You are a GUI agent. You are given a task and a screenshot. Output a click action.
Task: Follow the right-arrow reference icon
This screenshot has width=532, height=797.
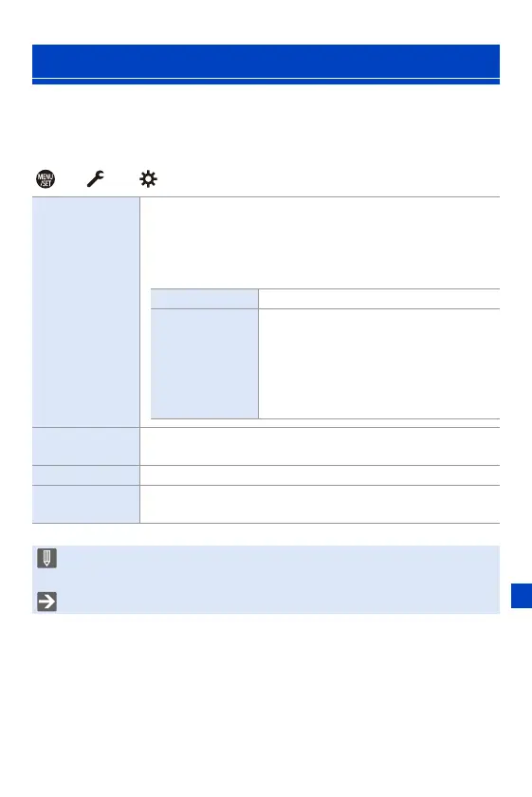point(46,602)
